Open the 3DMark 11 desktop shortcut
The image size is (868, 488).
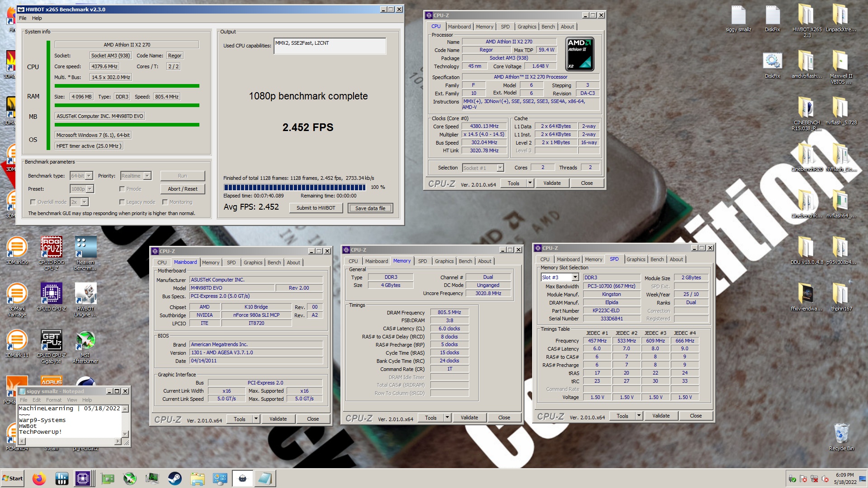point(17,343)
